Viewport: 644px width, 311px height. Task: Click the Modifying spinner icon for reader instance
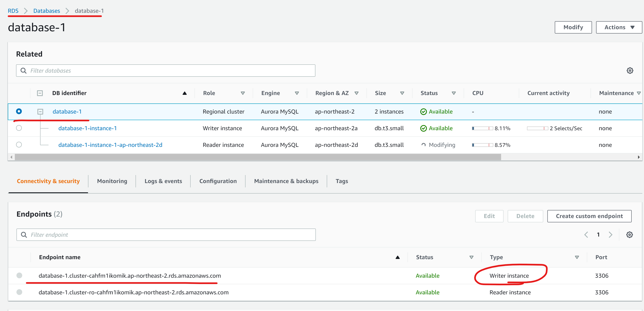pyautogui.click(x=423, y=145)
